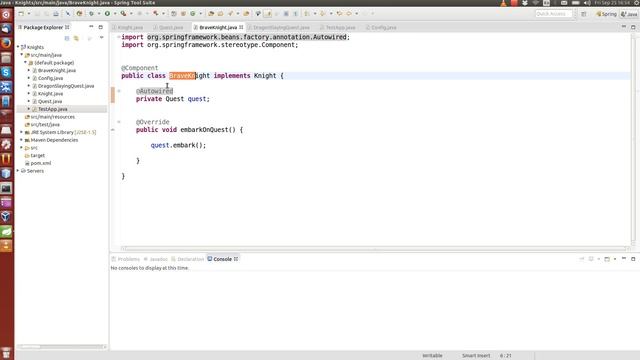
Task: Collapse the import statements fold marker
Action: click(119, 37)
